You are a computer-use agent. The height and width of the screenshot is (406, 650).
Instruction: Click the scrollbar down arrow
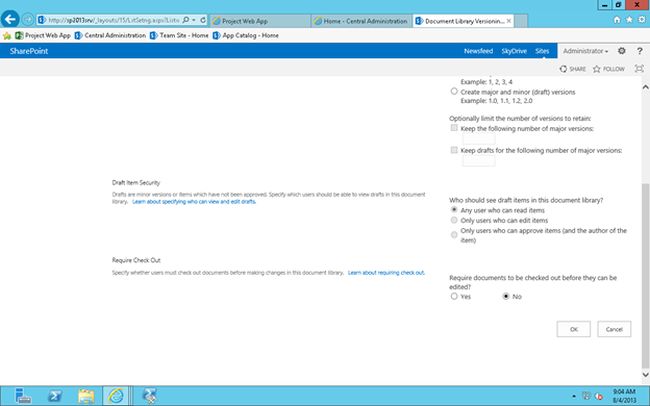click(645, 374)
